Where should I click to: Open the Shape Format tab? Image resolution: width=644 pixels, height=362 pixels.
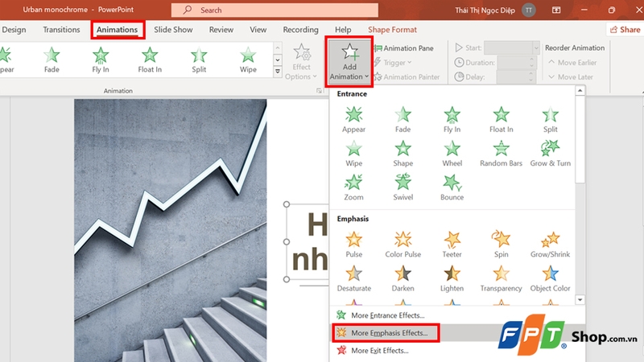click(392, 30)
